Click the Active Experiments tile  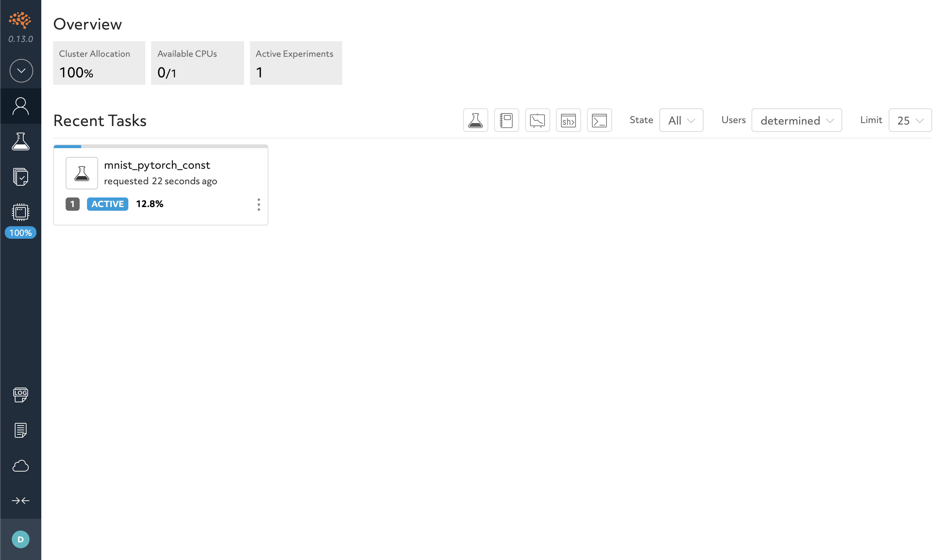(296, 63)
